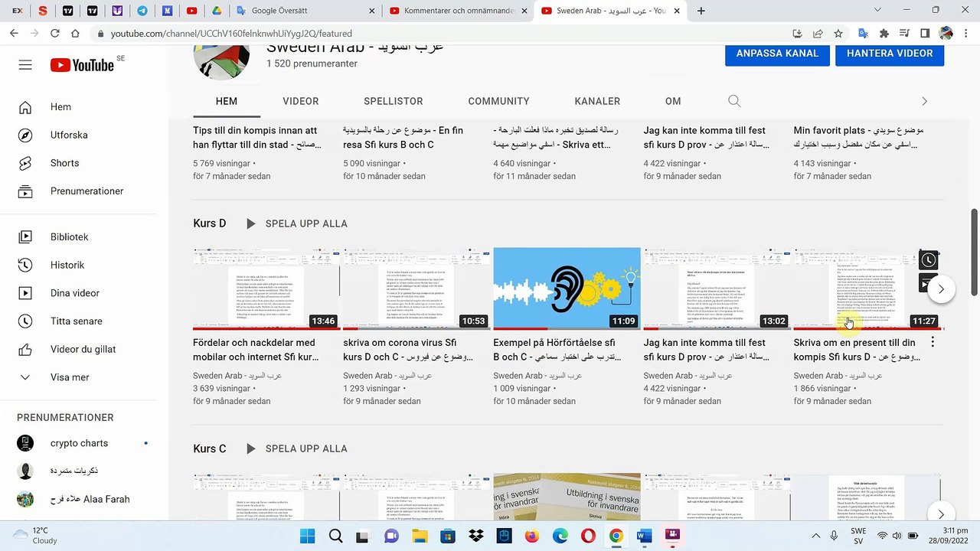Open a new browser tab
980x551 pixels.
[701, 11]
